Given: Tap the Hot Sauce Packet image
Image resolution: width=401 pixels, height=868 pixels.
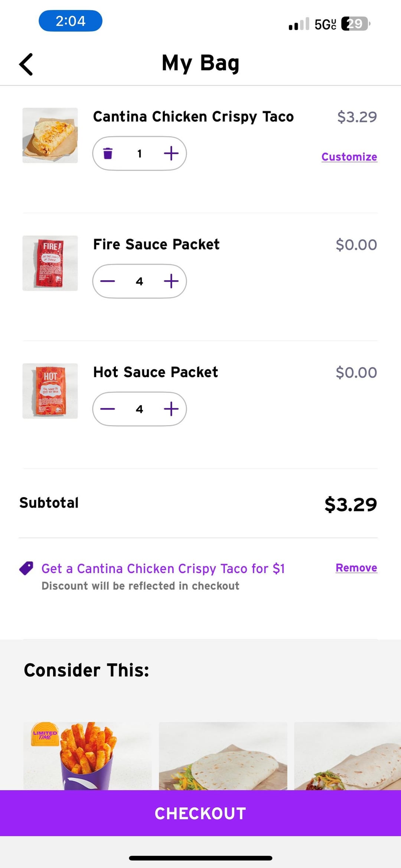Looking at the screenshot, I should [50, 391].
